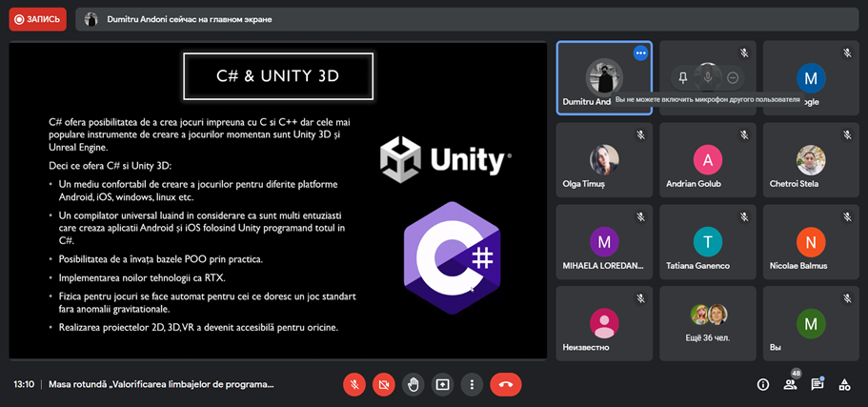
Task: Show the participants list panel
Action: [790, 384]
